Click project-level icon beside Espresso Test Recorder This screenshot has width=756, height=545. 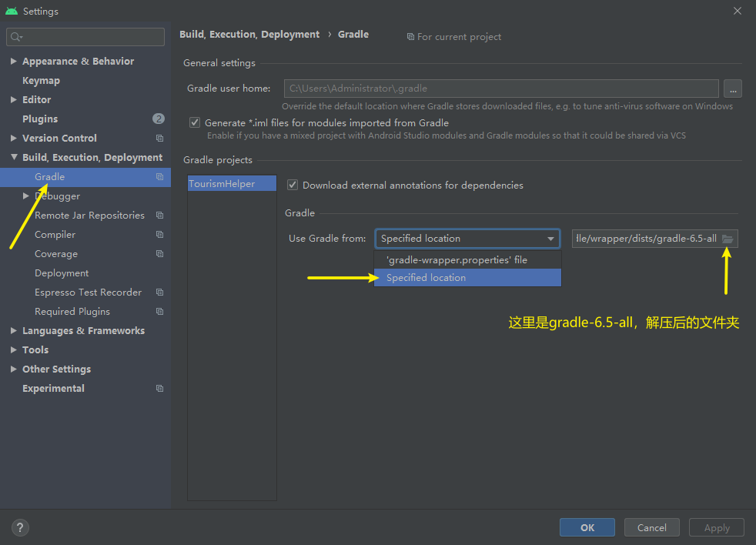[159, 293]
